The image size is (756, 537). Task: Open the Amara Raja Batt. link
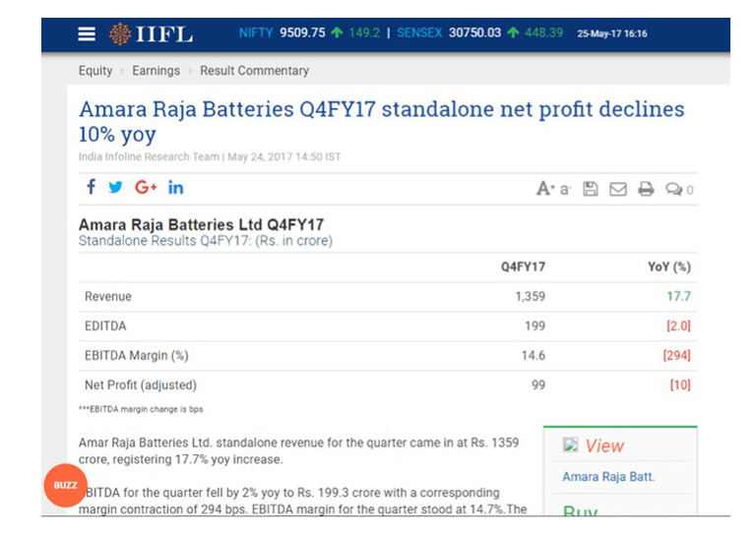(608, 477)
